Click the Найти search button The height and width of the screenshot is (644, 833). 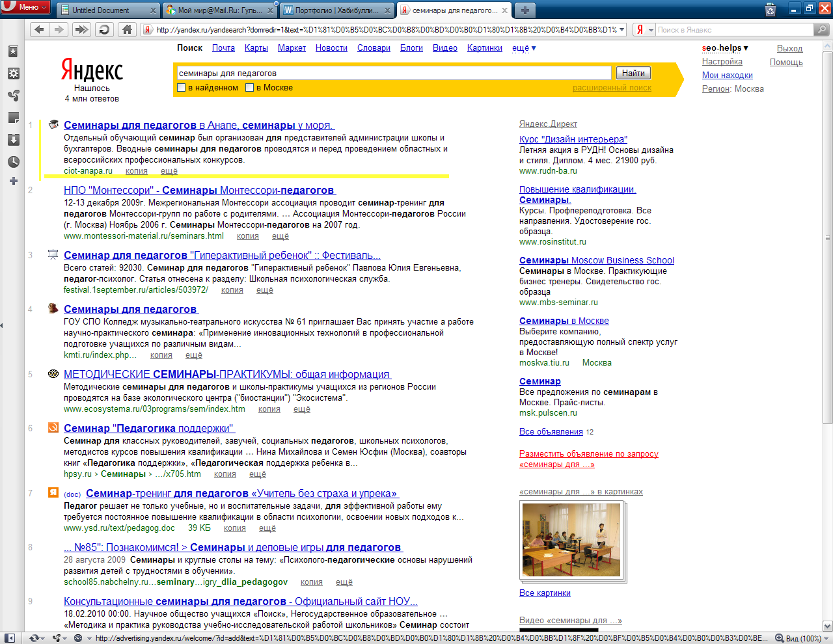coord(633,73)
